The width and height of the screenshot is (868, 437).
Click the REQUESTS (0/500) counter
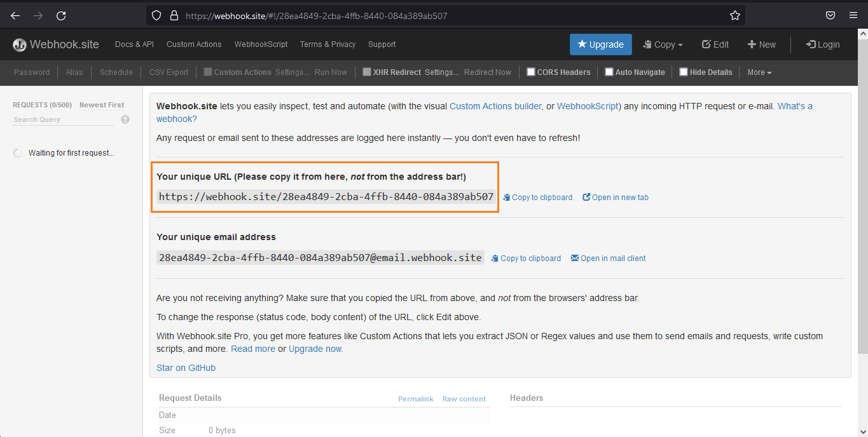tap(42, 105)
